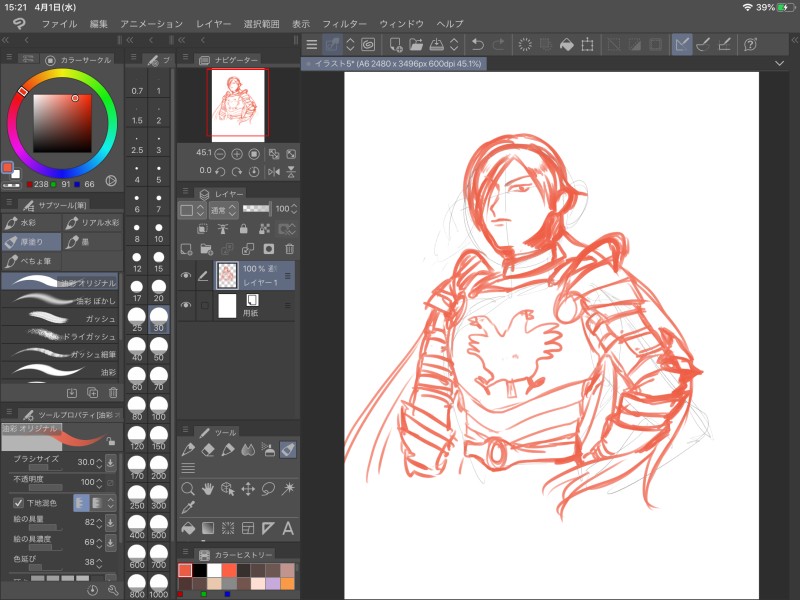Select the 厚塗り sub tool group
Screen dimensions: 800x600
[31, 241]
